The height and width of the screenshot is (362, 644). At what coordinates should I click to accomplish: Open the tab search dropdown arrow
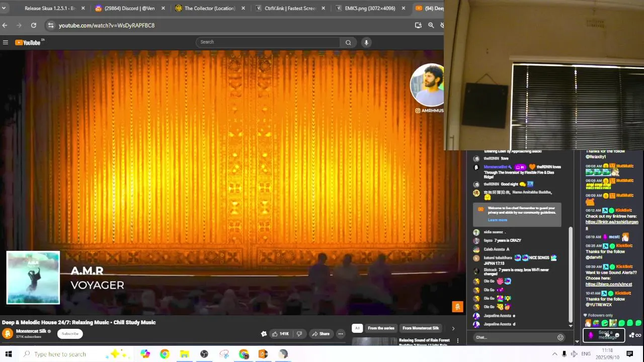click(4, 8)
